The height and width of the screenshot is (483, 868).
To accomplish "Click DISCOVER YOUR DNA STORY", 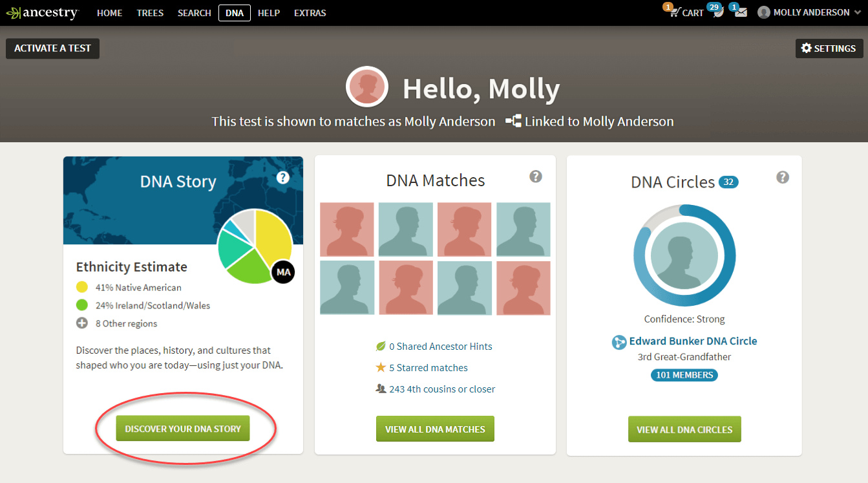I will click(x=183, y=428).
